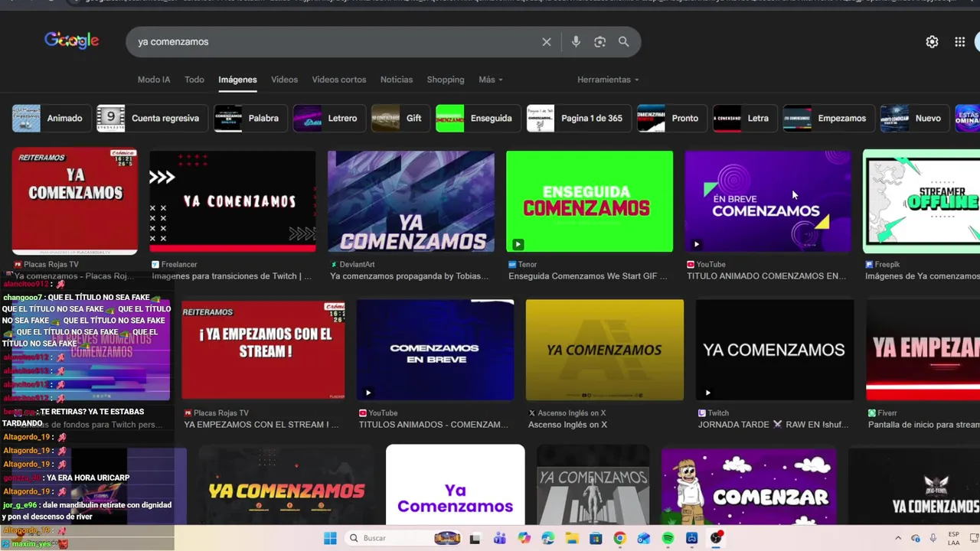Screen dimensions: 980x551
Task: Expand the Herramientas dropdown
Action: coord(608,80)
